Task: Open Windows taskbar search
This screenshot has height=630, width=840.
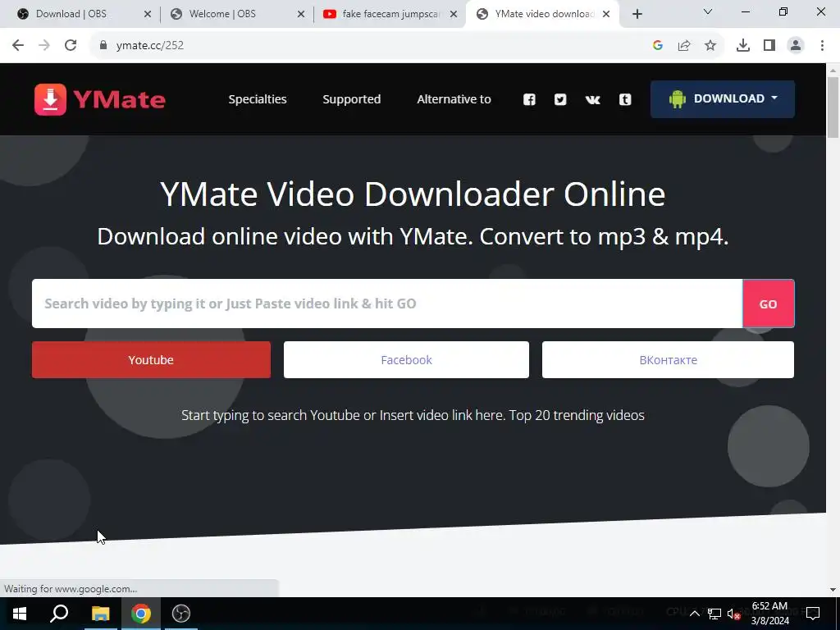Action: [x=59, y=614]
